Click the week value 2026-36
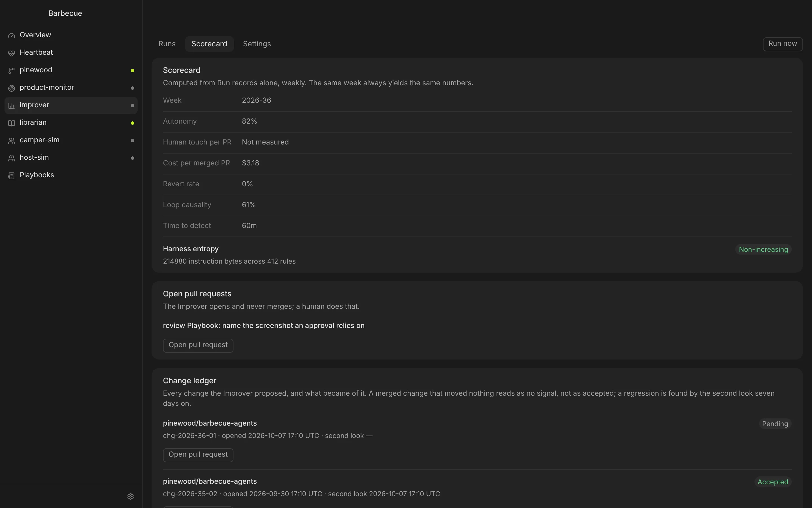The image size is (812, 508). pyautogui.click(x=256, y=100)
